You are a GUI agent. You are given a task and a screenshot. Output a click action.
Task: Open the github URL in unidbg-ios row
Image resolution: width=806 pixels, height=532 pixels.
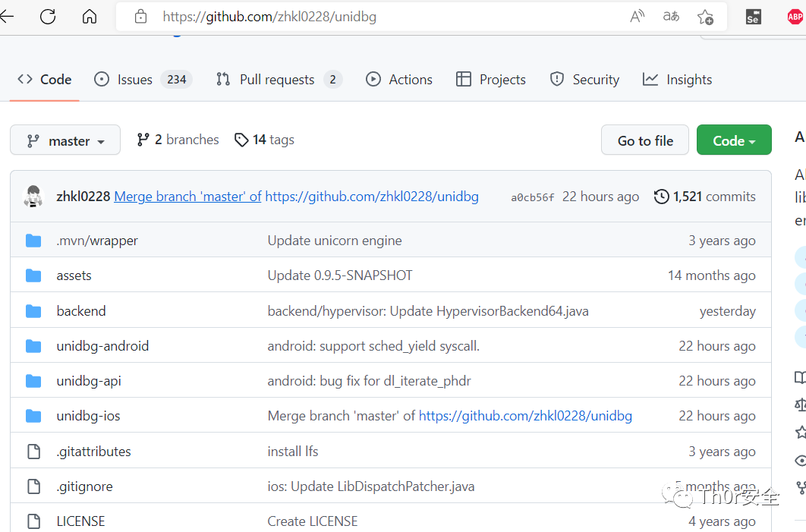tap(525, 416)
